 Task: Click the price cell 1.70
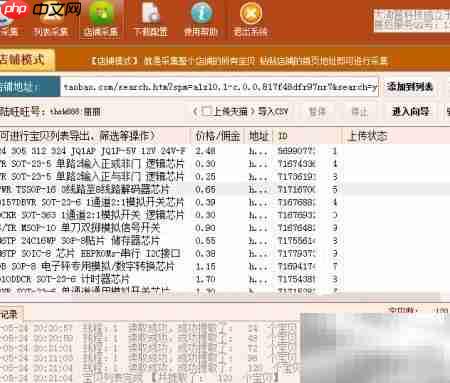coord(205,279)
